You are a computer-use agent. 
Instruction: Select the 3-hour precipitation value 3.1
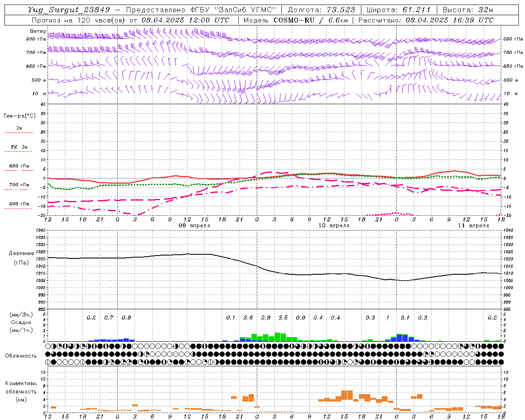click(x=405, y=318)
